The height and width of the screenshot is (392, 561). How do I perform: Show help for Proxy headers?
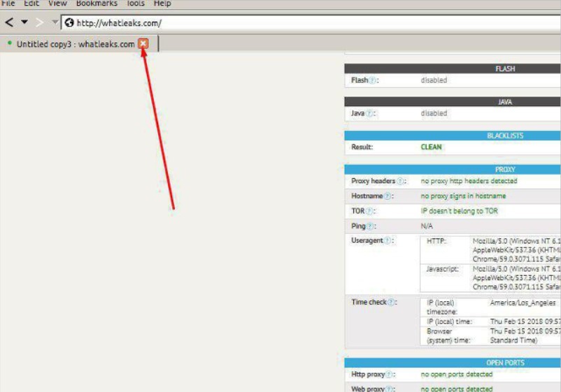tap(401, 182)
